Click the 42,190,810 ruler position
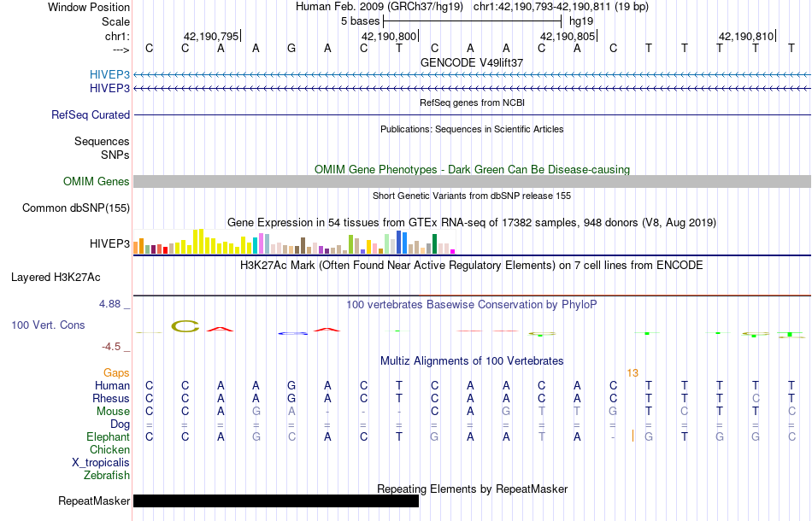The height and width of the screenshot is (521, 812). (746, 36)
